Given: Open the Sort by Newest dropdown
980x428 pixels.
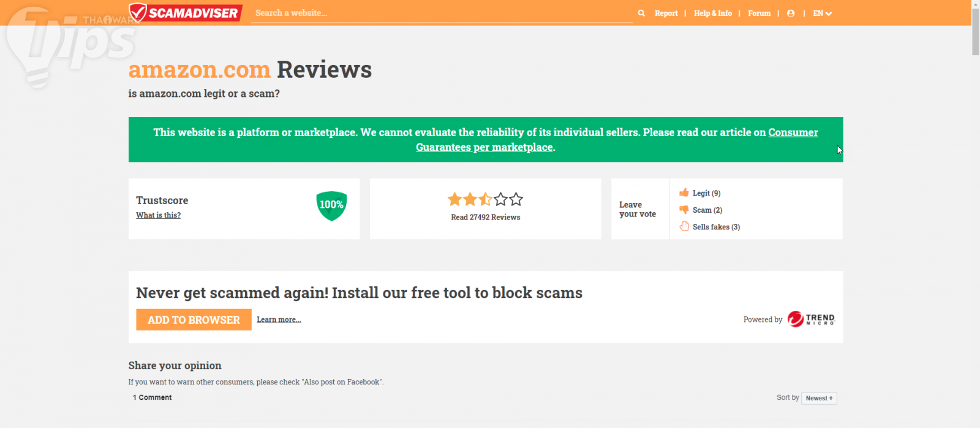Looking at the screenshot, I should [819, 398].
